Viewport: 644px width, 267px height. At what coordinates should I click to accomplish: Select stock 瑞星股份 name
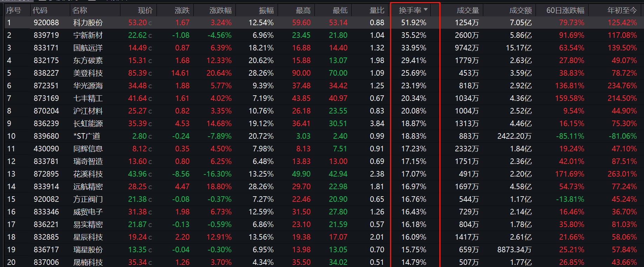[x=88, y=250]
